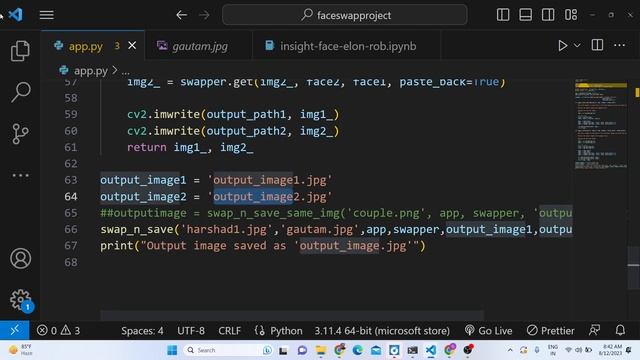Open File Explorer from the taskbar

[321, 350]
